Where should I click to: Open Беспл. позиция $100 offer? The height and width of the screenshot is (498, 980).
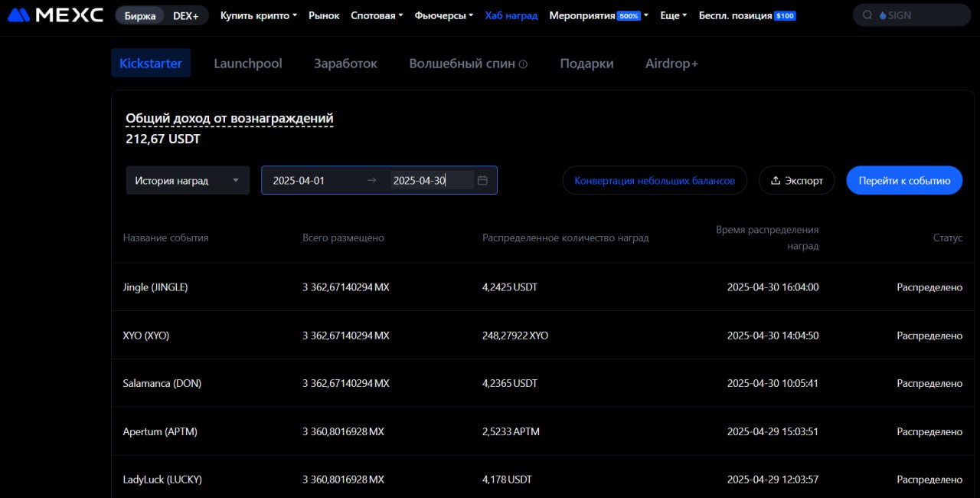coord(747,15)
